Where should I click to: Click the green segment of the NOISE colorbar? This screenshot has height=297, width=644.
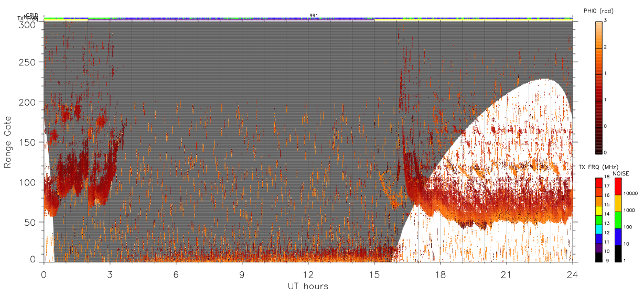coord(617,220)
